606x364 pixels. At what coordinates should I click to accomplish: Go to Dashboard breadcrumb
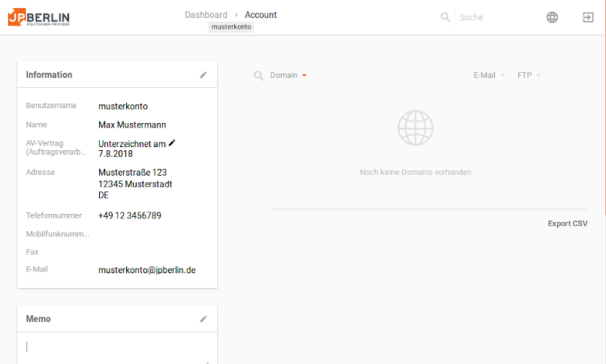(x=206, y=15)
